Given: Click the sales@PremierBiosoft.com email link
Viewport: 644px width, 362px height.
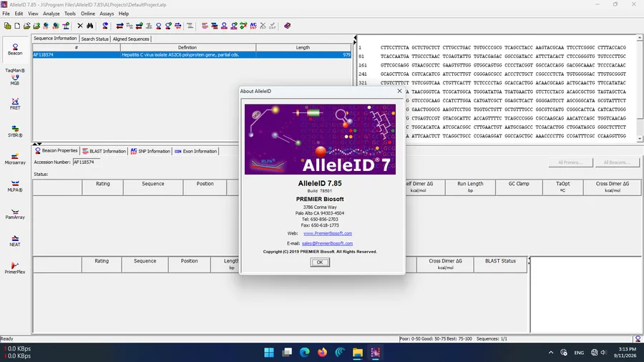Looking at the screenshot, I should (327, 243).
